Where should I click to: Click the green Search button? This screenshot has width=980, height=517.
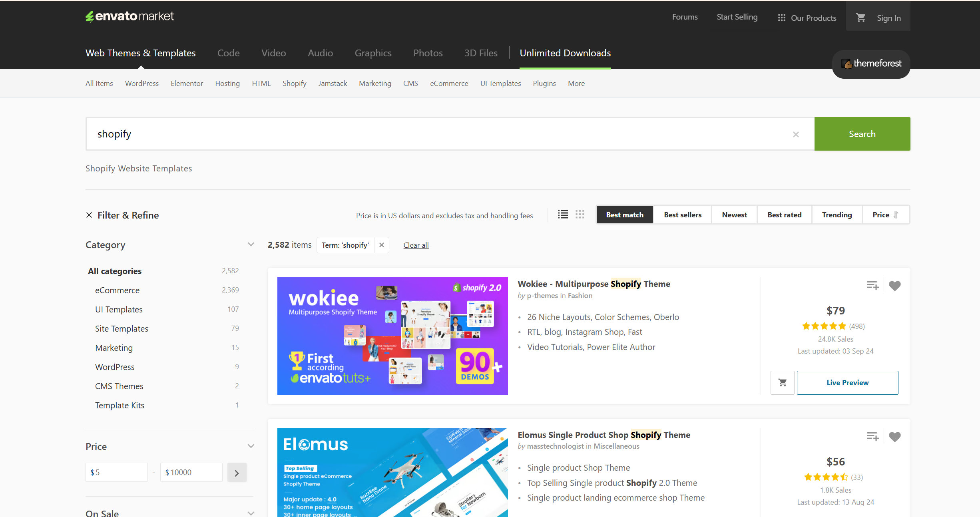pyautogui.click(x=862, y=134)
